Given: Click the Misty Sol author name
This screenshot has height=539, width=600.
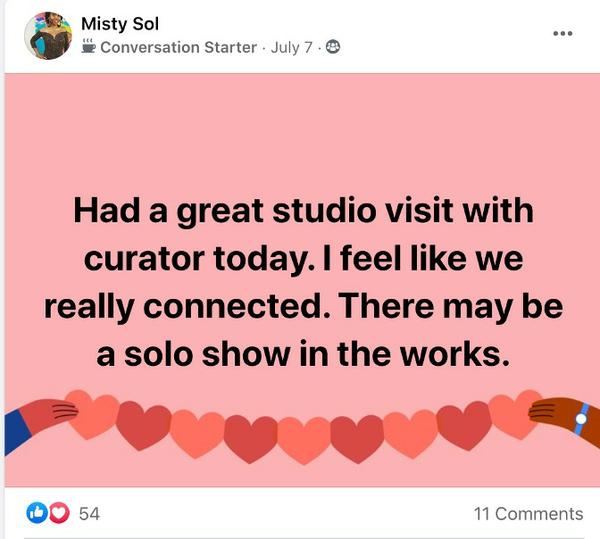Looking at the screenshot, I should point(120,23).
